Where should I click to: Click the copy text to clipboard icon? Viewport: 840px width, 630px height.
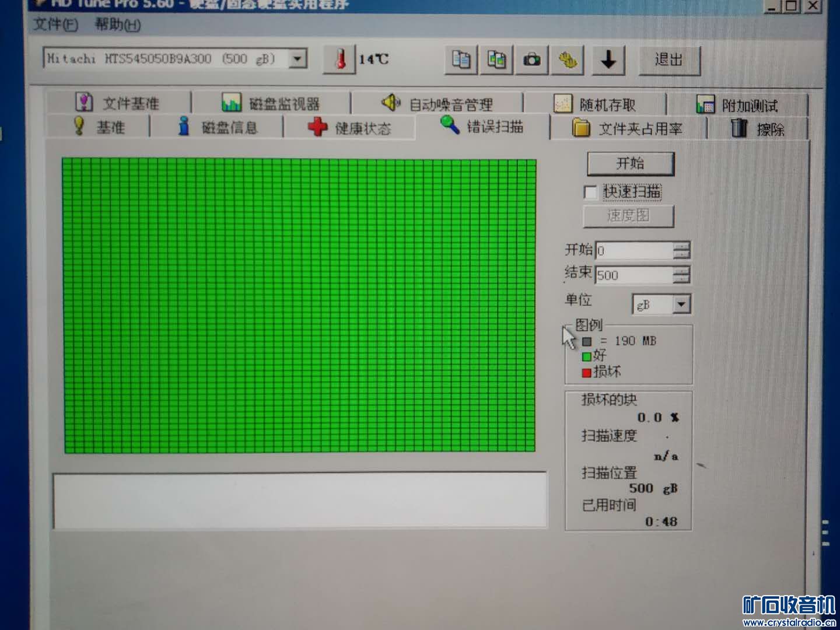461,60
